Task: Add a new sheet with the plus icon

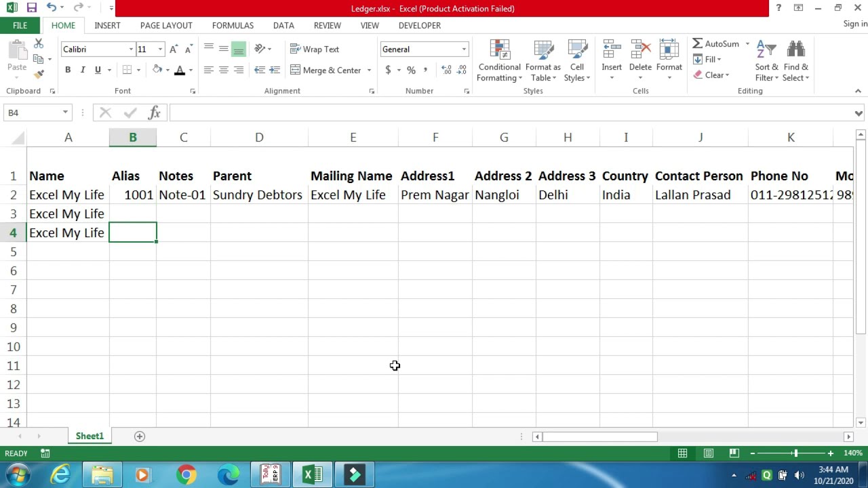Action: (x=140, y=436)
